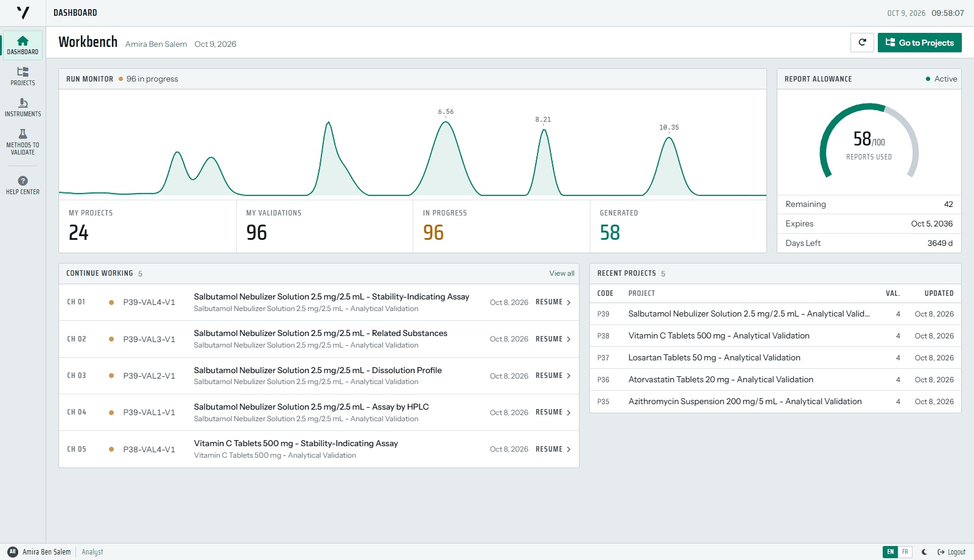Open the Projects sidebar icon
This screenshot has width=974, height=560.
click(23, 72)
